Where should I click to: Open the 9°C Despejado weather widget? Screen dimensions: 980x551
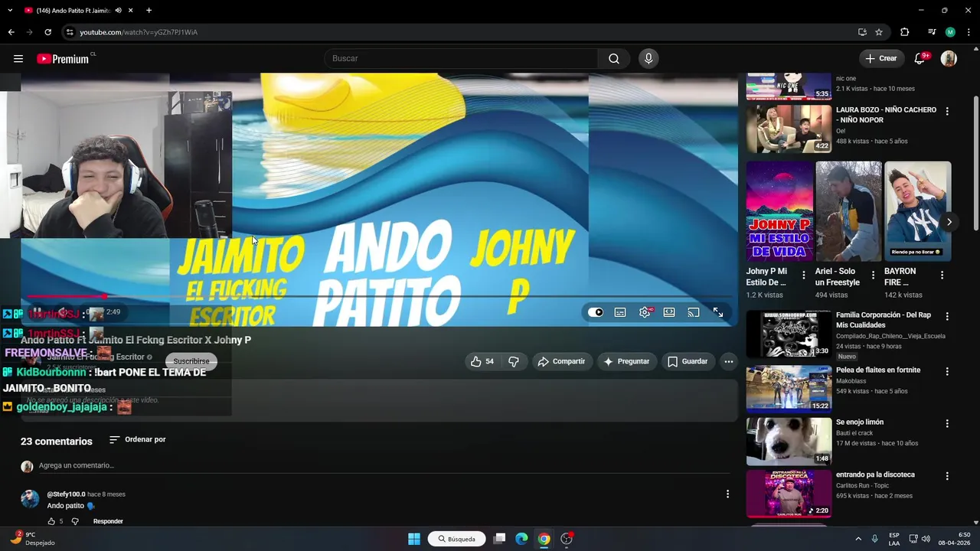pos(32,539)
